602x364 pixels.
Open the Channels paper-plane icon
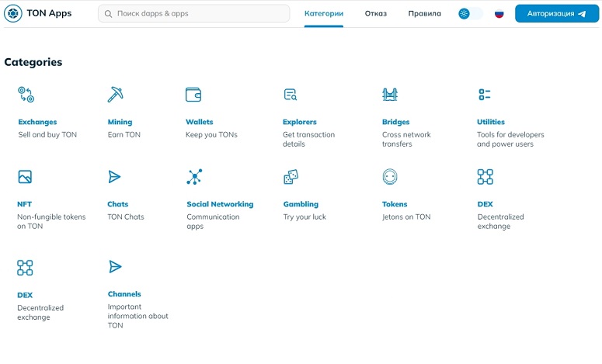pyautogui.click(x=115, y=266)
